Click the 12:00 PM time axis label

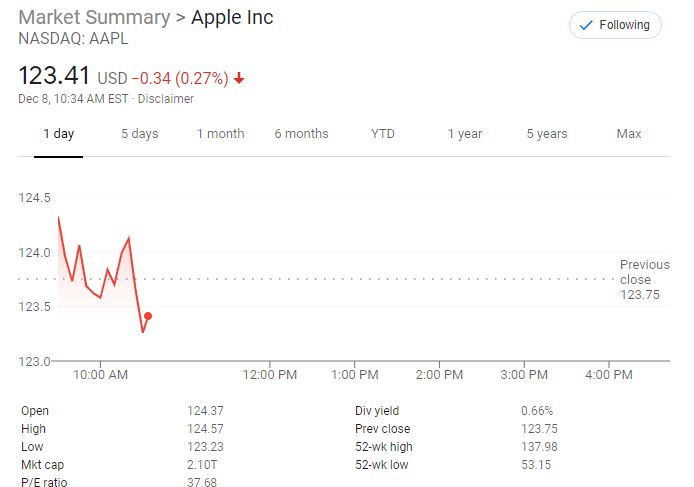pos(270,375)
